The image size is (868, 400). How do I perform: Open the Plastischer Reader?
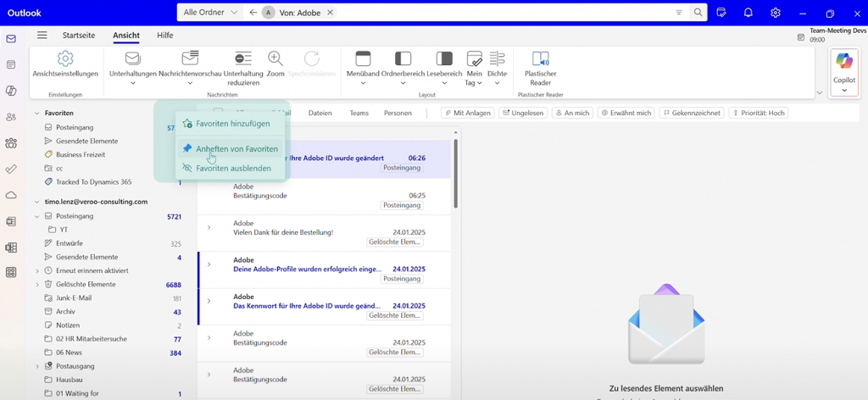click(x=540, y=68)
